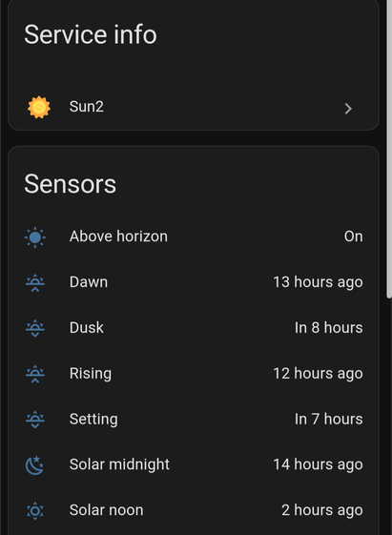Click the Above horizon 'On' state
This screenshot has height=535, width=392.
coord(354,237)
